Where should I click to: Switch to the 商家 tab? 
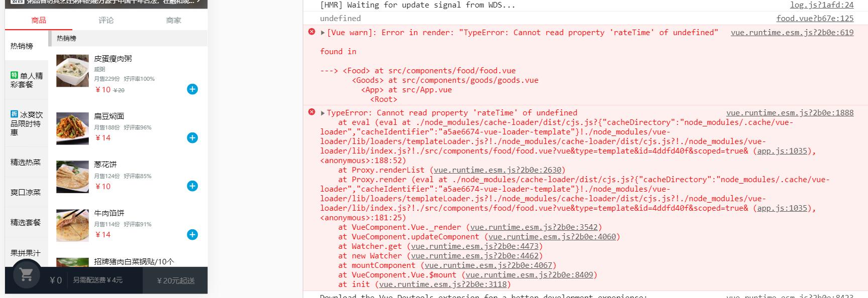coord(174,20)
